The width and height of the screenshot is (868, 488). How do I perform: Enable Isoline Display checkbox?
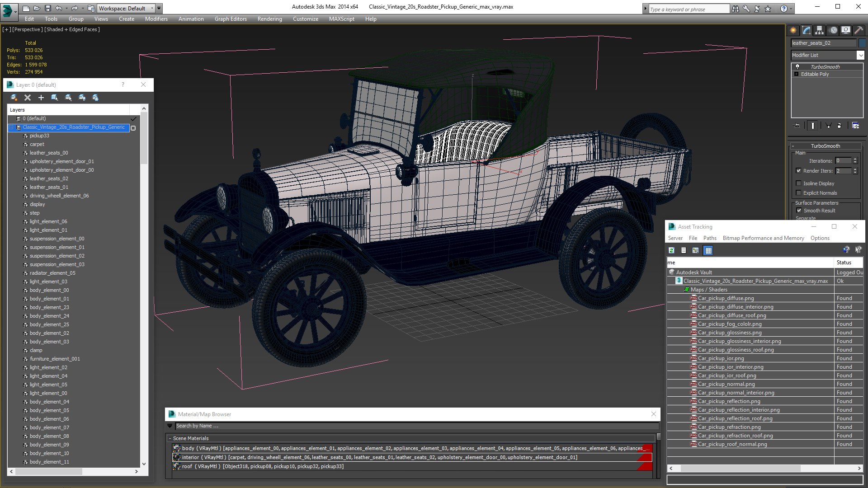pos(799,183)
